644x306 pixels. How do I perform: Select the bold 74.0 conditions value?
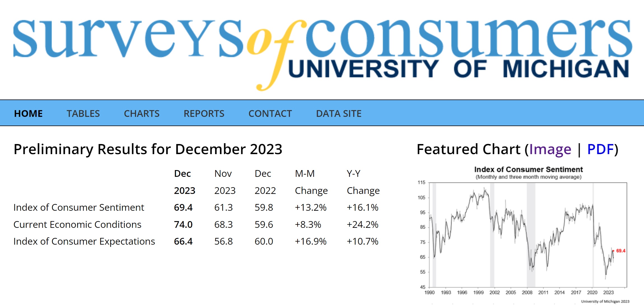183,224
